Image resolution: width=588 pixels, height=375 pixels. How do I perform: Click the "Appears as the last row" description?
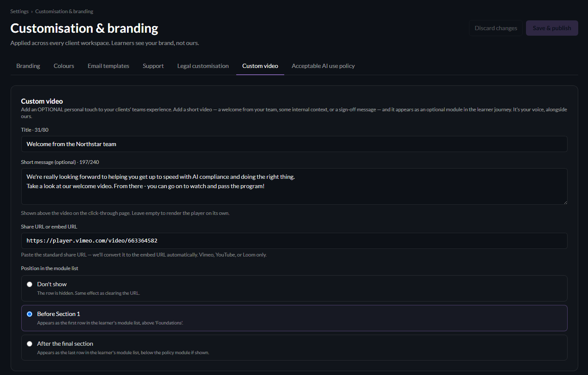123,352
